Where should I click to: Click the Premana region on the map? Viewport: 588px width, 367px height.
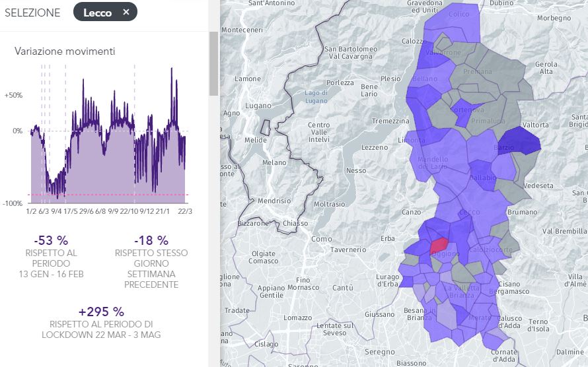(x=478, y=71)
